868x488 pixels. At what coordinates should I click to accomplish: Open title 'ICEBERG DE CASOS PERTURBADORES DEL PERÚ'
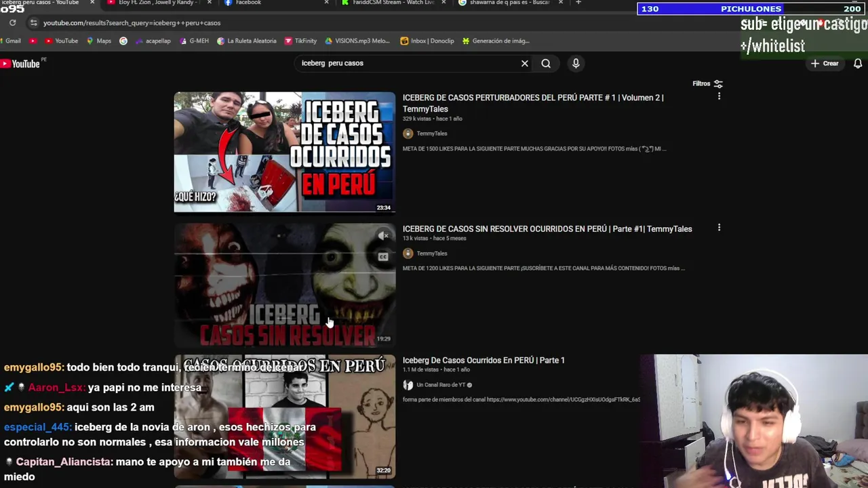pos(533,103)
